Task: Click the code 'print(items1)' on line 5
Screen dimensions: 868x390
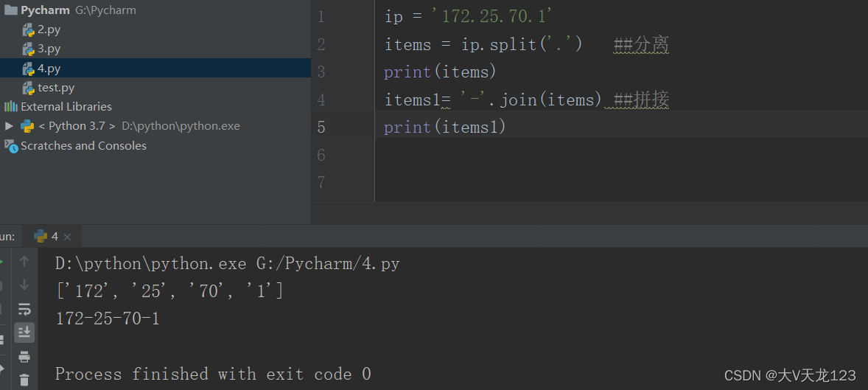Action: pyautogui.click(x=445, y=127)
